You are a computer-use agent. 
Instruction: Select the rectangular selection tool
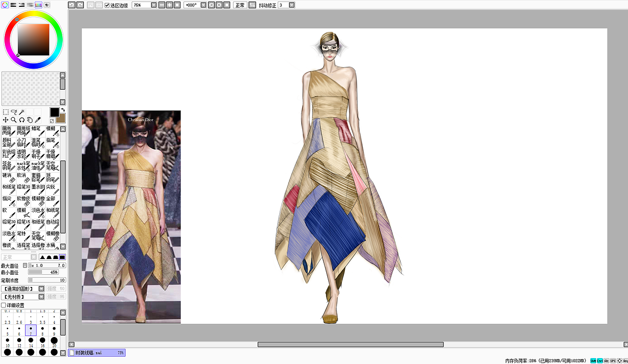(5, 112)
